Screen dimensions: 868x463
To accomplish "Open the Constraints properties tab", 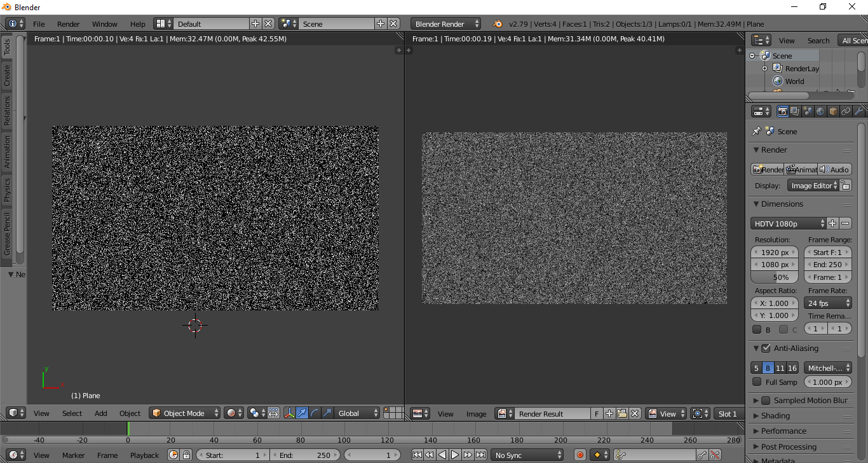I will 846,111.
